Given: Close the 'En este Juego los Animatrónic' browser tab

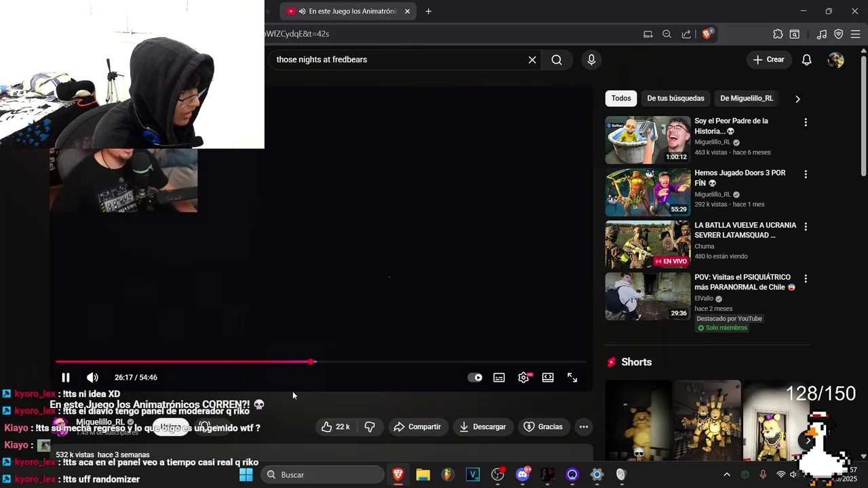Looking at the screenshot, I should pyautogui.click(x=408, y=12).
